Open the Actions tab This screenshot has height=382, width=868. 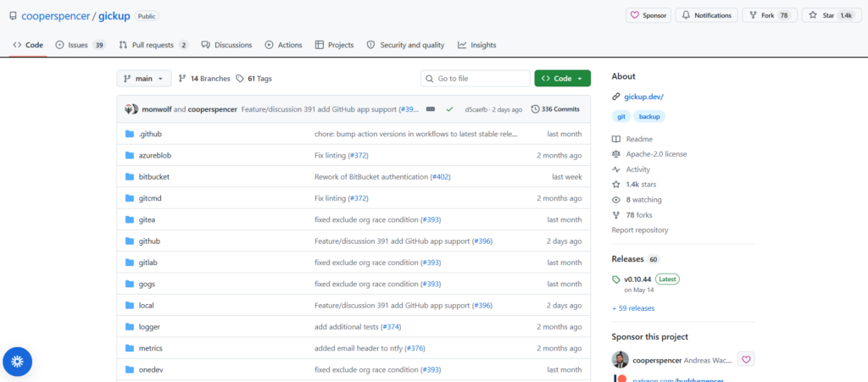[283, 45]
